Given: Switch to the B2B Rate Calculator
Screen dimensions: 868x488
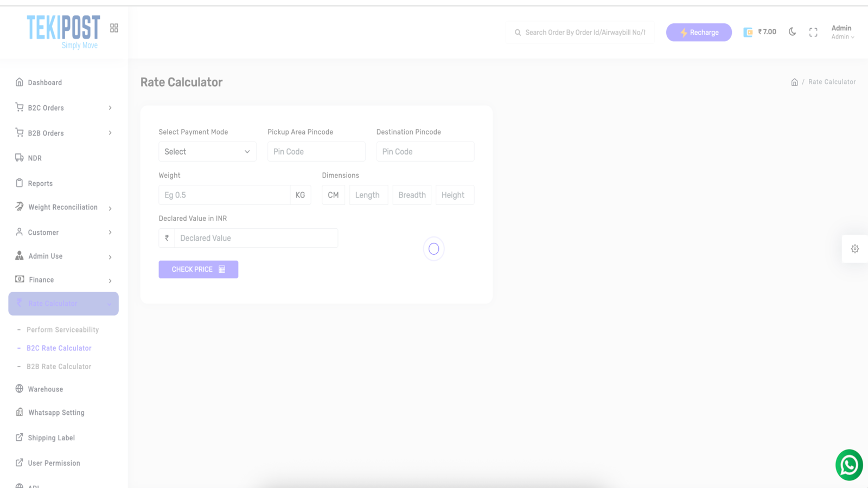Looking at the screenshot, I should coord(58,366).
